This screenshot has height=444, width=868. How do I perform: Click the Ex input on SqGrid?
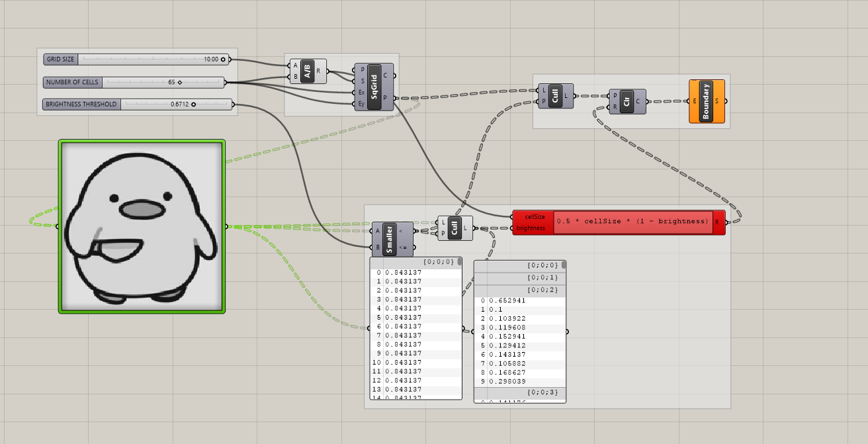[361, 93]
